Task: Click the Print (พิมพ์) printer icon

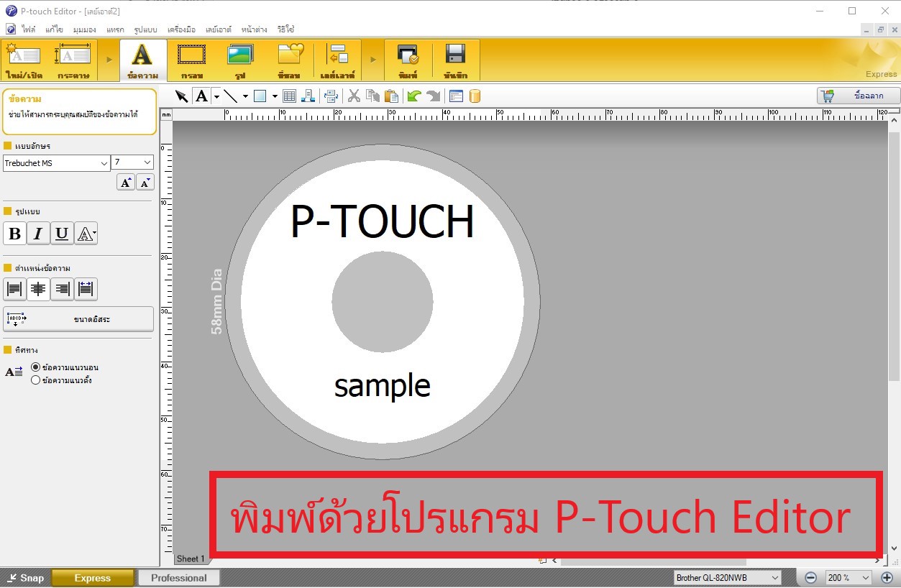Action: pos(408,60)
